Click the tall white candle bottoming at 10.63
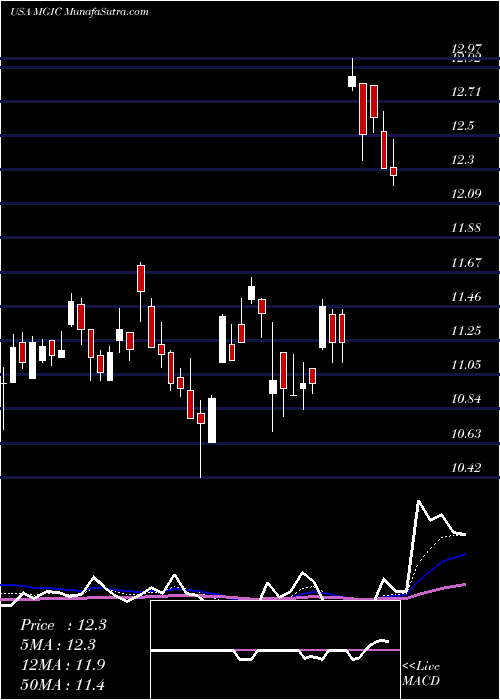 point(212,420)
